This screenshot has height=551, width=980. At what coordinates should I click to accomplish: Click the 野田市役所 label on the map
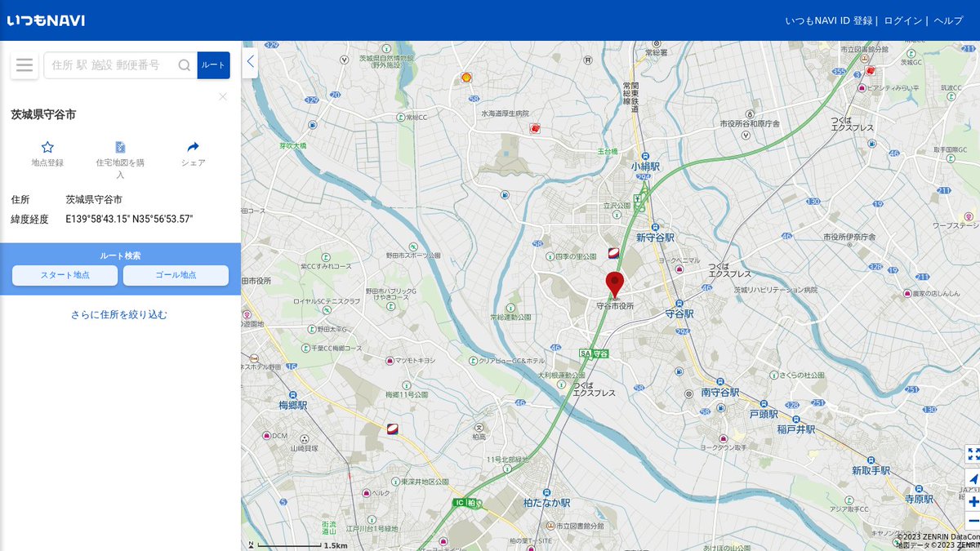point(256,280)
